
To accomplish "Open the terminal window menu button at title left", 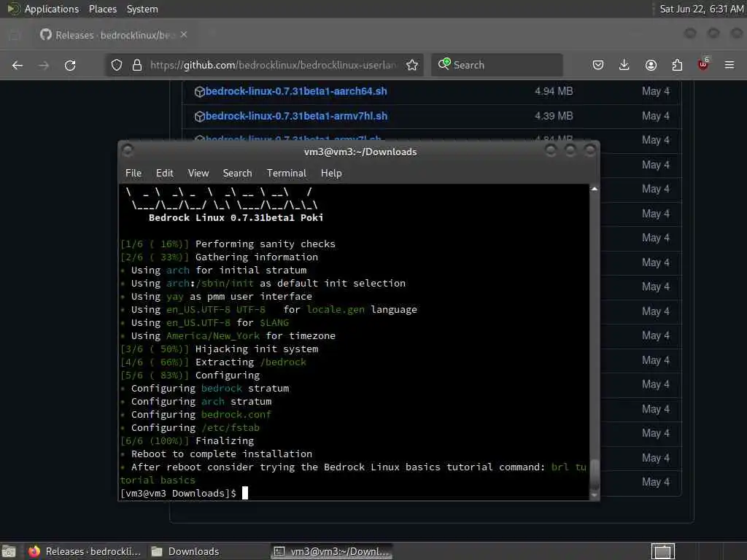I will click(x=127, y=151).
